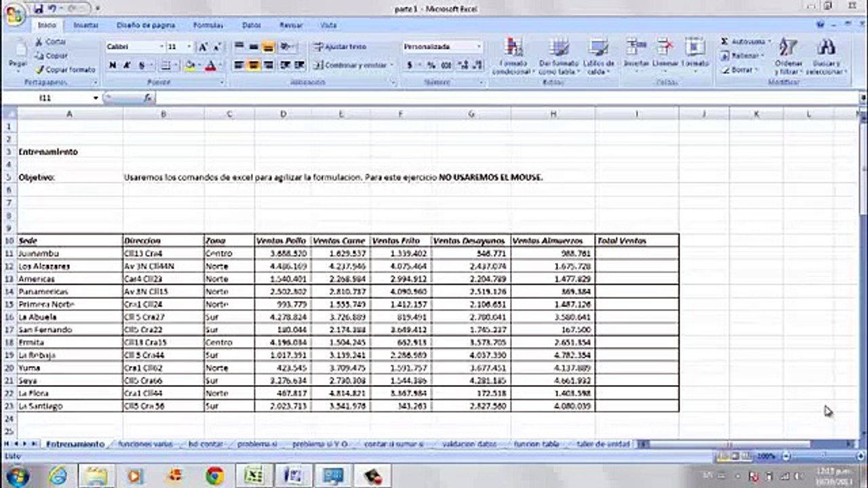
Task: Open the problema si sheet tab
Action: (x=257, y=444)
